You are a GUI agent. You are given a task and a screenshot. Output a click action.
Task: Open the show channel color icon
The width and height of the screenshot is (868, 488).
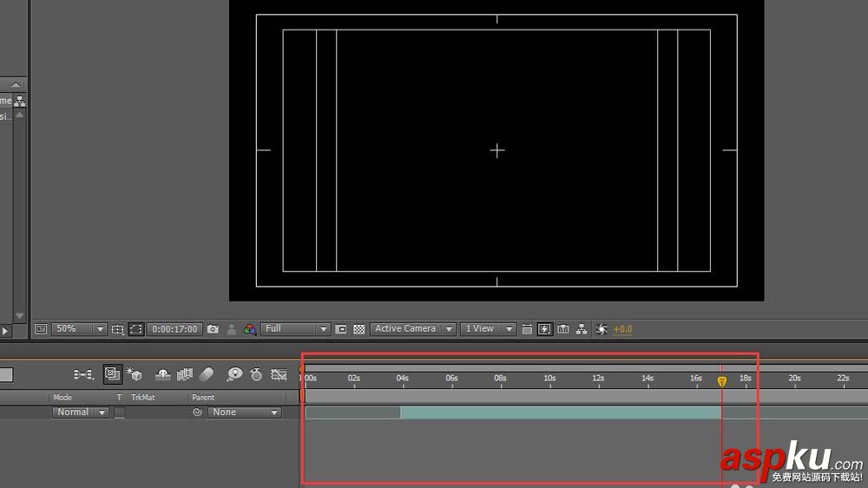(250, 329)
